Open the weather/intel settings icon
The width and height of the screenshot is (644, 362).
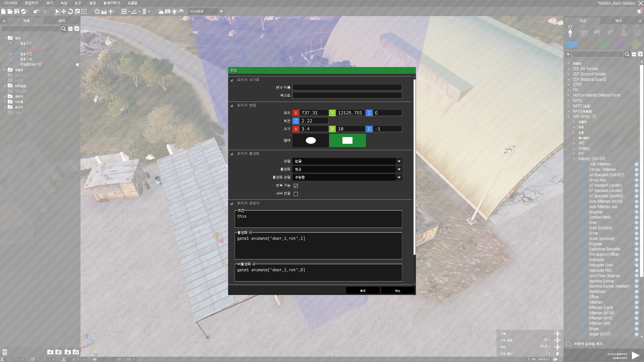[x=161, y=11]
